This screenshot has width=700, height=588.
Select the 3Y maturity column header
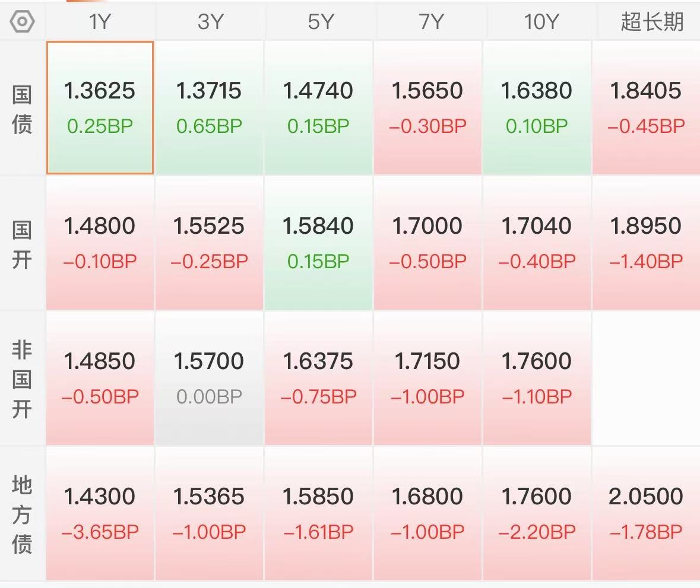210,22
